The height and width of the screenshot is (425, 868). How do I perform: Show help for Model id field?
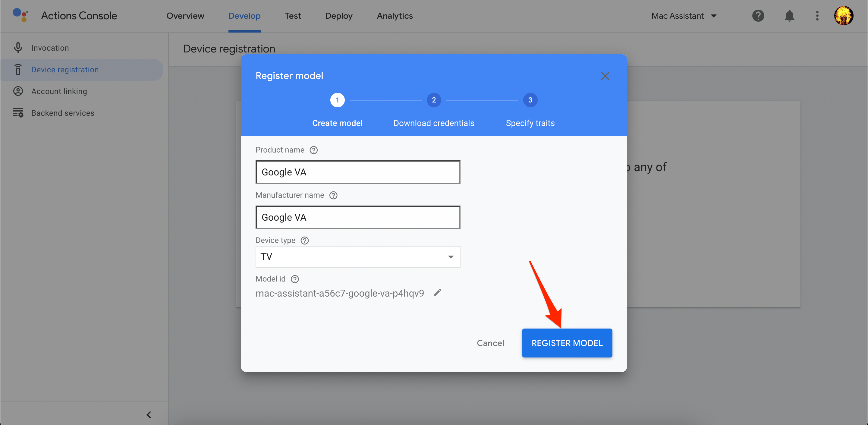pyautogui.click(x=295, y=279)
